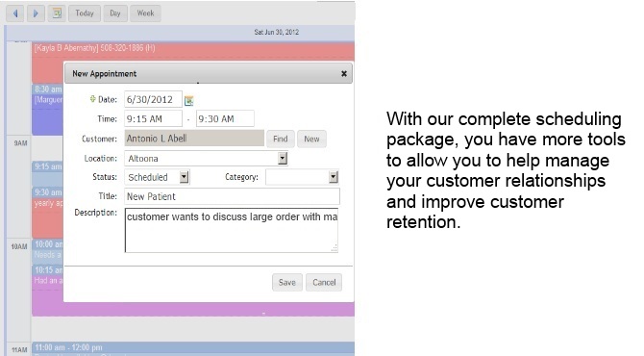Expand the Category dropdown

click(x=334, y=177)
